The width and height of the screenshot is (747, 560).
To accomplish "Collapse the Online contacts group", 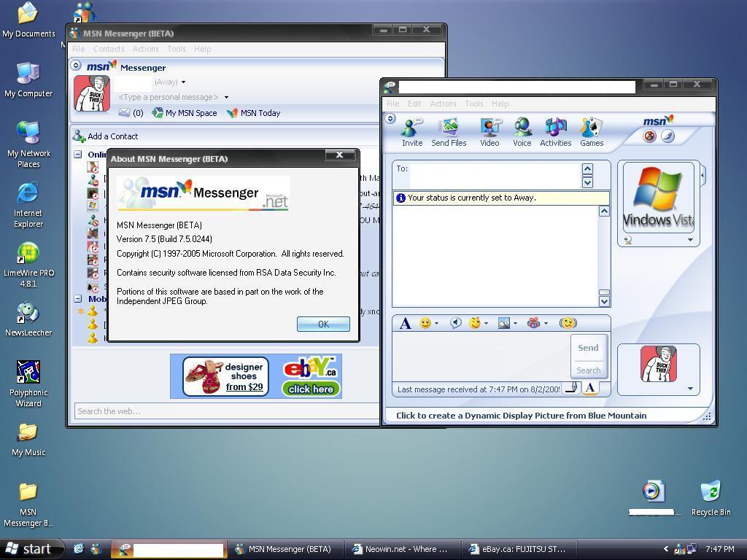I will pyautogui.click(x=78, y=155).
